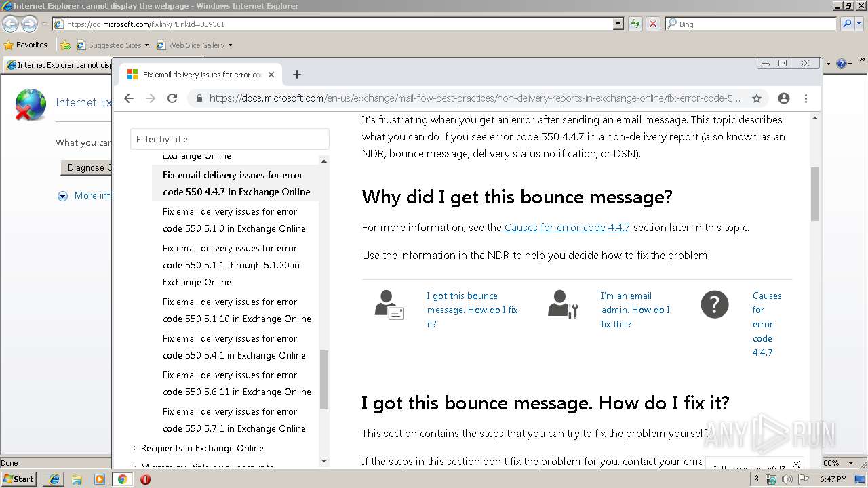Viewport: 868px width, 488px height.
Task: Click IE refresh button
Action: point(635,24)
